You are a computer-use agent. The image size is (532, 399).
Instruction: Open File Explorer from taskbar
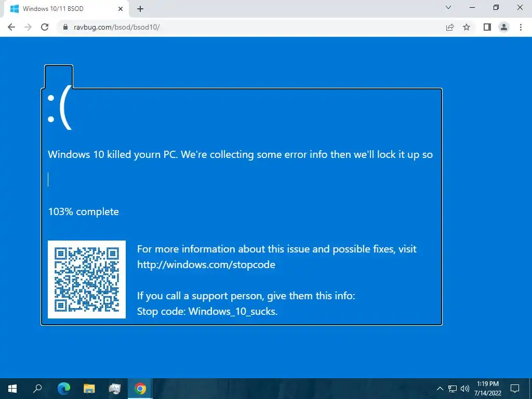89,389
